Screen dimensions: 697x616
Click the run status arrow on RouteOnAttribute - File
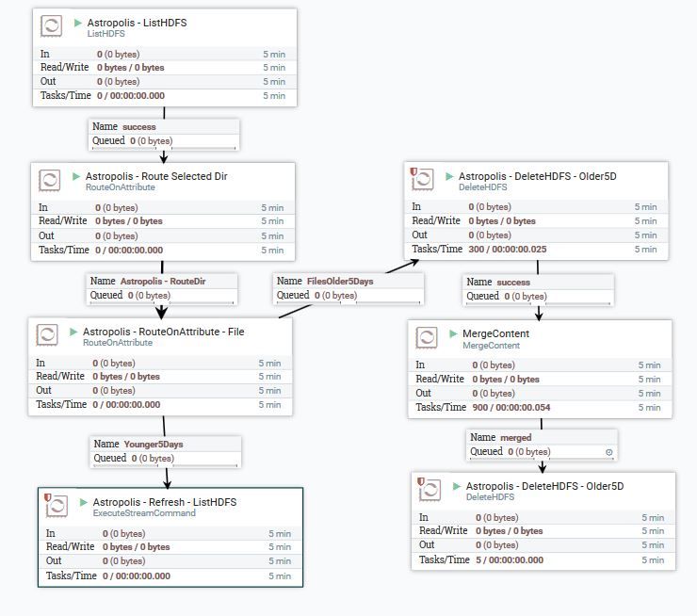(x=73, y=332)
